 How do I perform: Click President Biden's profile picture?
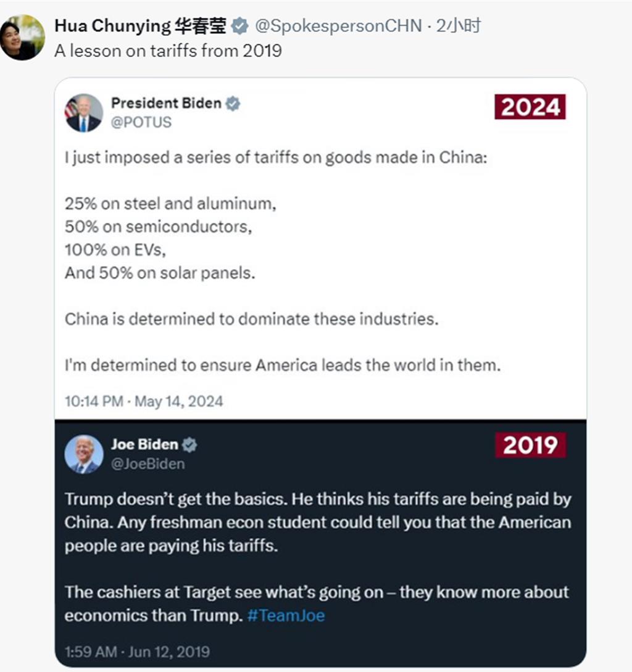pyautogui.click(x=84, y=113)
